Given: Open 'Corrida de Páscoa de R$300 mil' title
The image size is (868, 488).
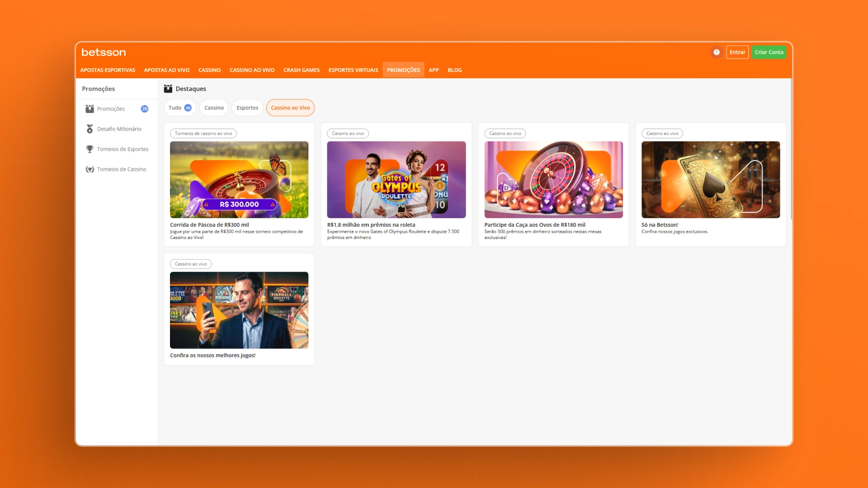Looking at the screenshot, I should [x=209, y=225].
